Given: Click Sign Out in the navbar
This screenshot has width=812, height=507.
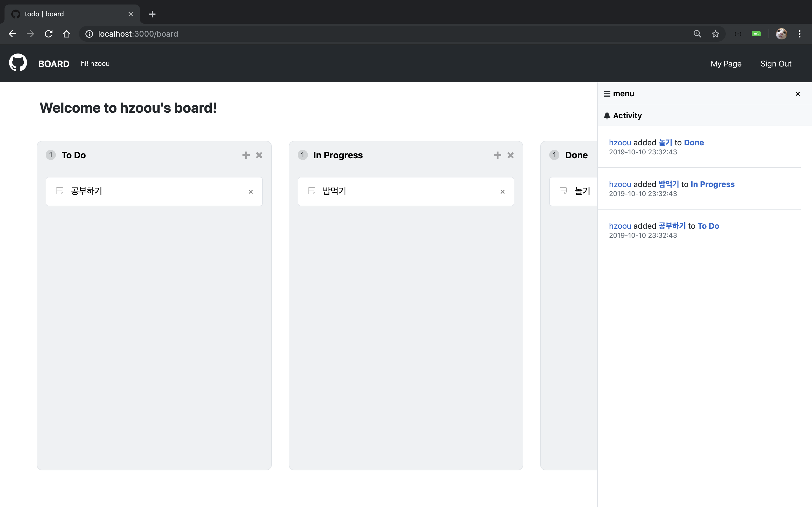Looking at the screenshot, I should pos(776,64).
